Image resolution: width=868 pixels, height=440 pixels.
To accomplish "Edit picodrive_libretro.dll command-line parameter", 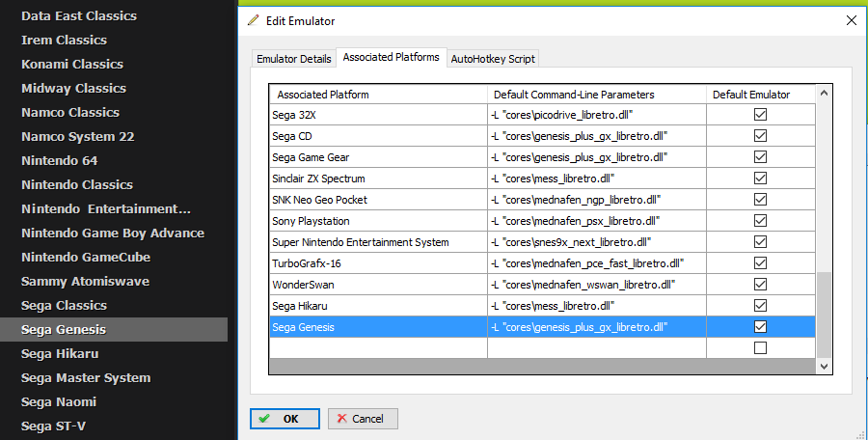I will tap(597, 115).
